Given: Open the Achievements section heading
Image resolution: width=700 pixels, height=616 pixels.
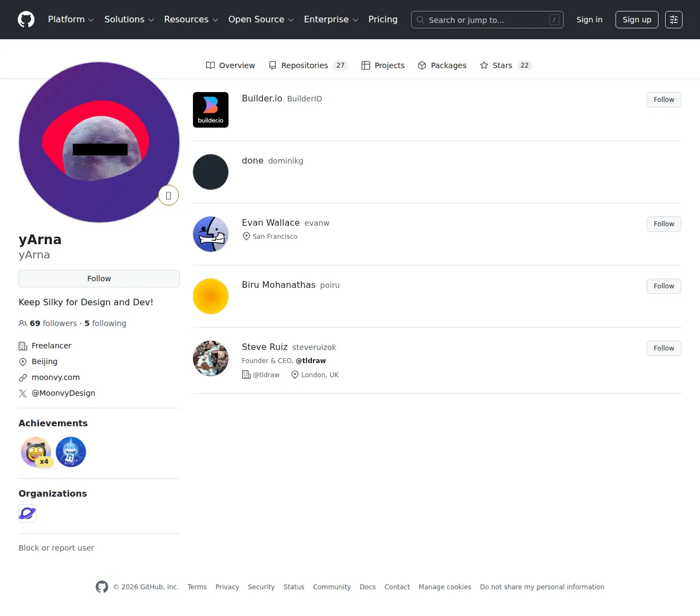Looking at the screenshot, I should (53, 423).
